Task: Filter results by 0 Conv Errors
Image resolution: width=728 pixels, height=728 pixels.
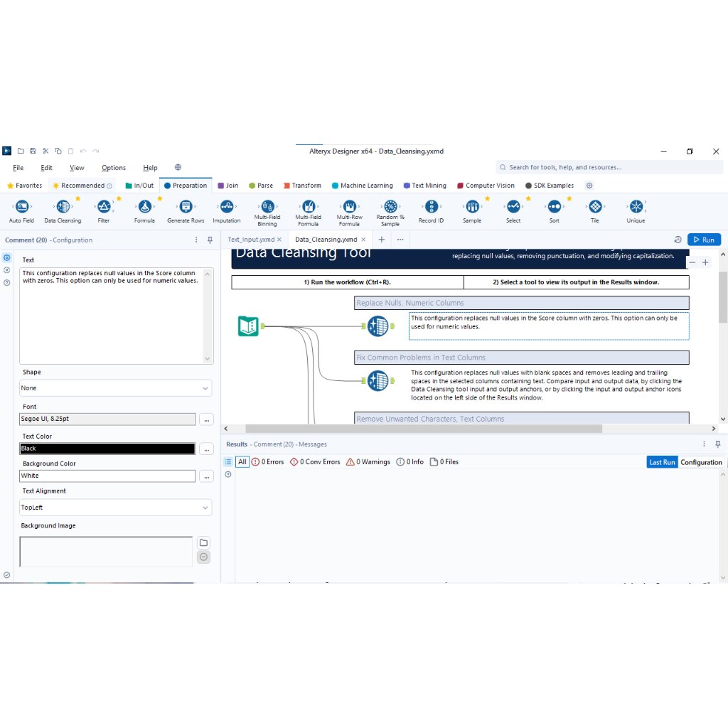Action: point(315,462)
